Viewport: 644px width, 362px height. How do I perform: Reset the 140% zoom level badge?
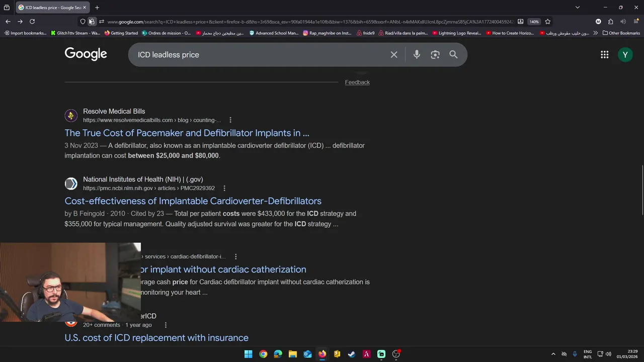534,22
